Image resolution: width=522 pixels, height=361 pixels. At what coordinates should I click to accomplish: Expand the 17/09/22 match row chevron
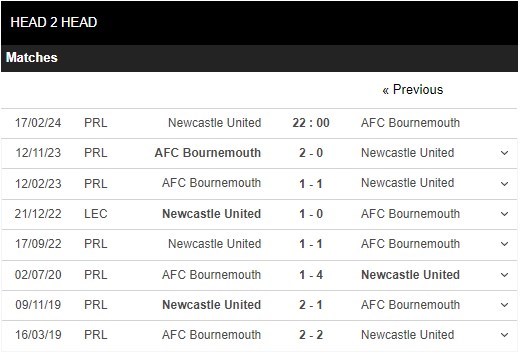pos(504,244)
